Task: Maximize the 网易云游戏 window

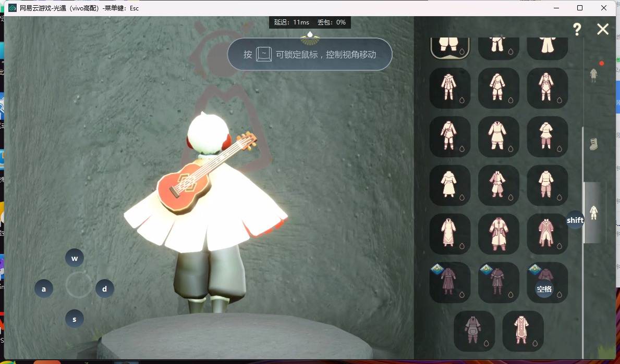Action: point(580,8)
